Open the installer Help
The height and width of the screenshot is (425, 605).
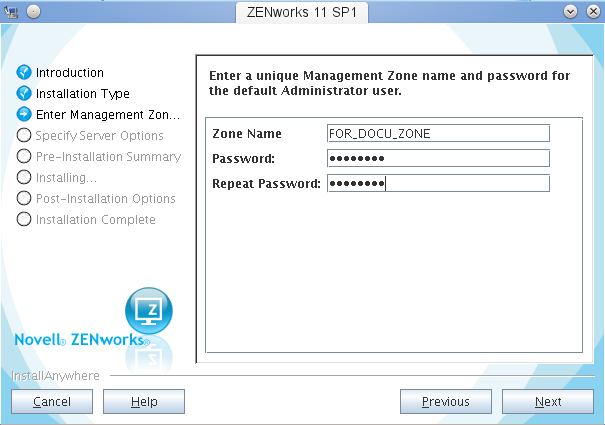coord(144,401)
